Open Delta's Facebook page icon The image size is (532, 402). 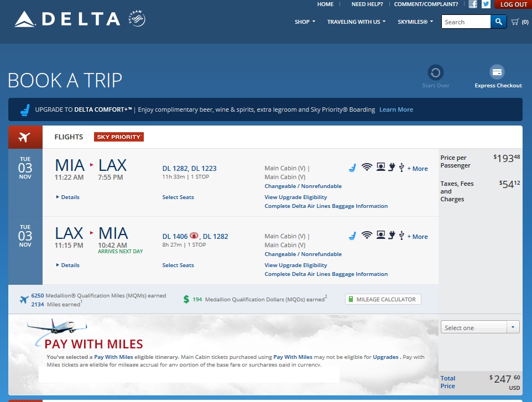click(473, 4)
